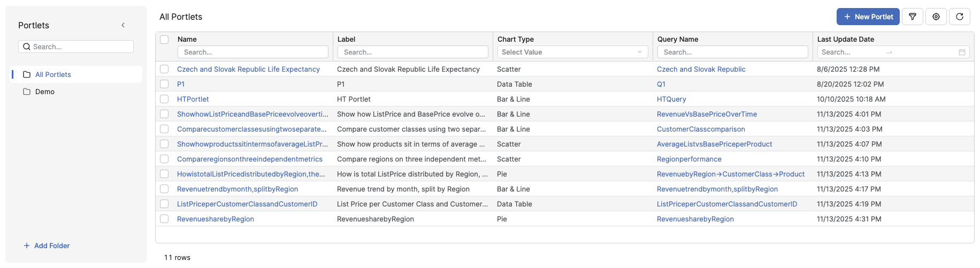Click the plus icon beside Add Folder
The image size is (980, 268).
click(x=27, y=246)
